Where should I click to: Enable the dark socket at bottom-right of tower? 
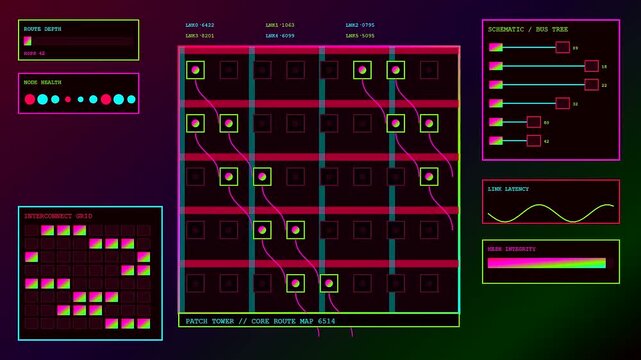point(429,283)
